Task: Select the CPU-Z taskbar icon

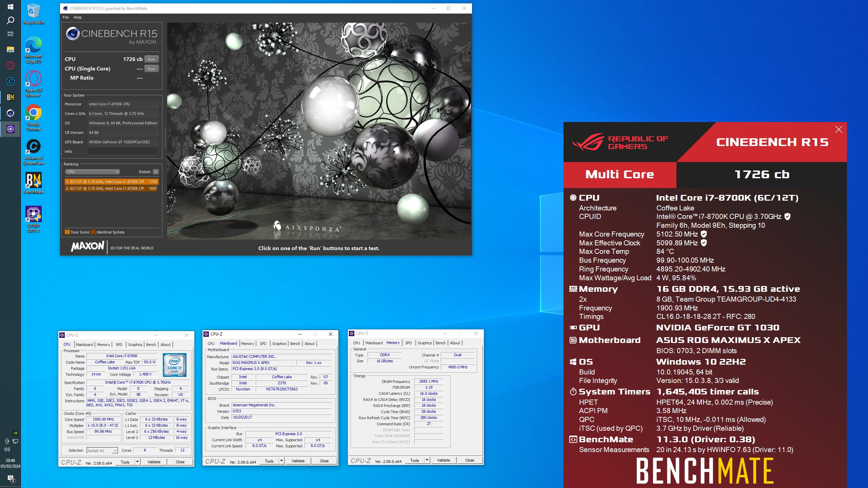Action: coord(10,129)
